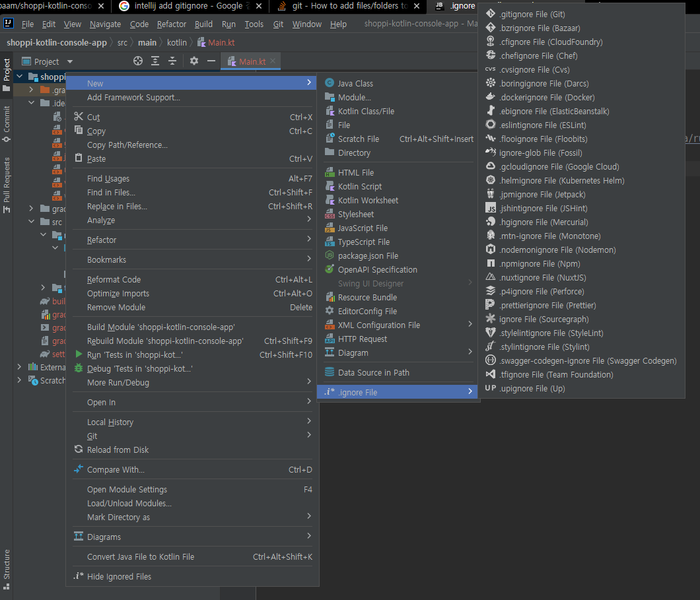Expand Local History submenu
The width and height of the screenshot is (700, 600).
(x=192, y=422)
